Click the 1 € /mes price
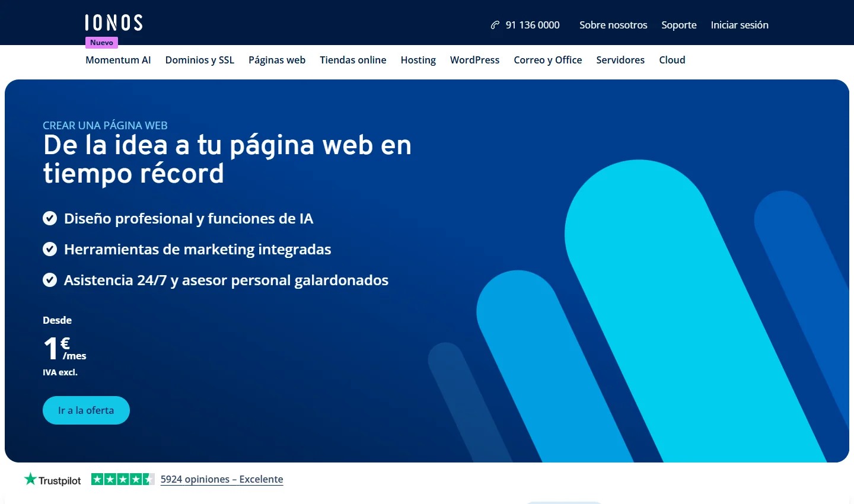 (65, 349)
